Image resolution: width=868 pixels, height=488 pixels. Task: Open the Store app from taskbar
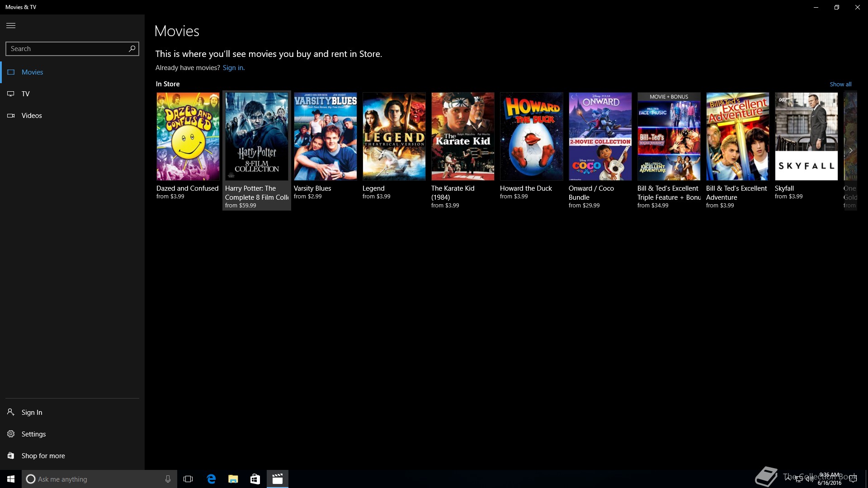tap(255, 479)
